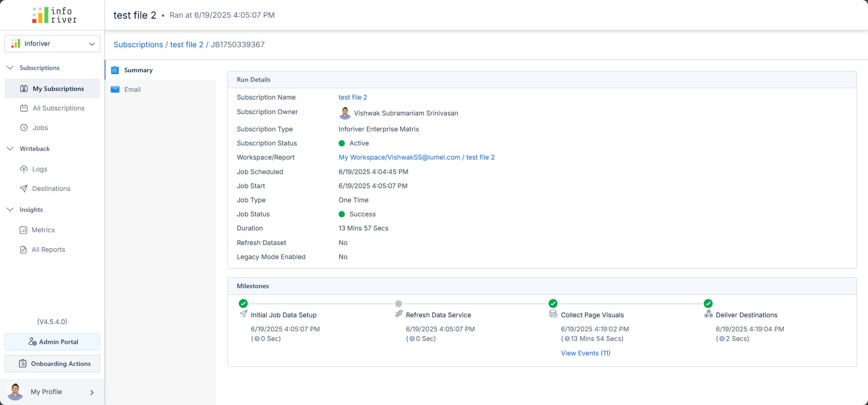Click clock icon beside 2 Secs
Image resolution: width=868 pixels, height=405 pixels.
point(722,339)
